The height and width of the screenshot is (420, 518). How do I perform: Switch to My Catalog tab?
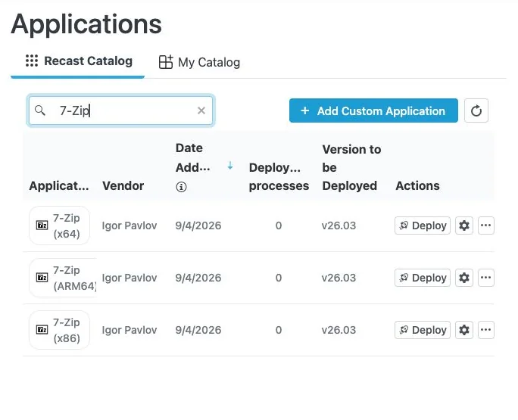199,62
